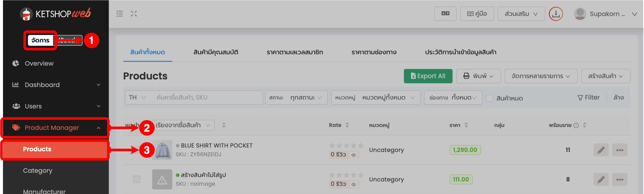Collapse the sidebar menu icon
The height and width of the screenshot is (194, 644).
(120, 14)
